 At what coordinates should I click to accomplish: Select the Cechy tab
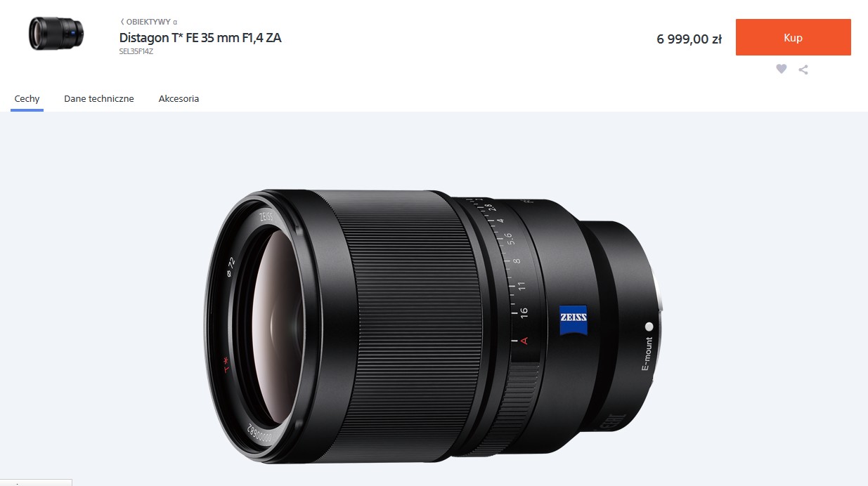point(27,99)
